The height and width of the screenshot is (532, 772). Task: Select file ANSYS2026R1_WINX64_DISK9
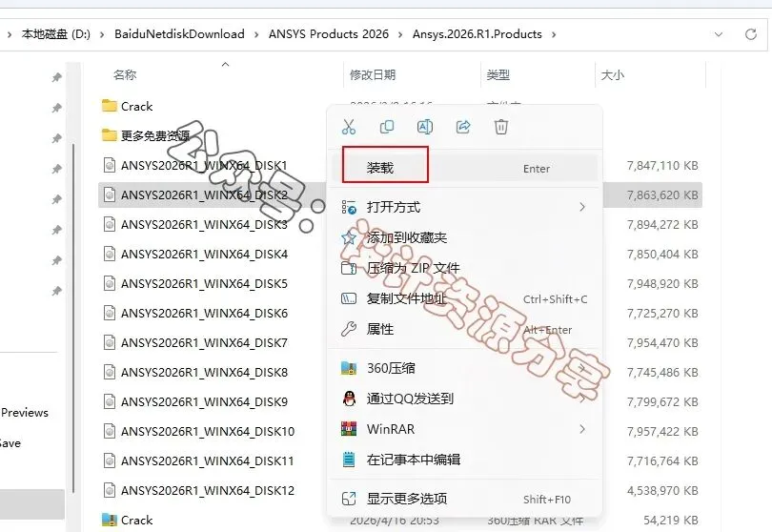click(194, 402)
